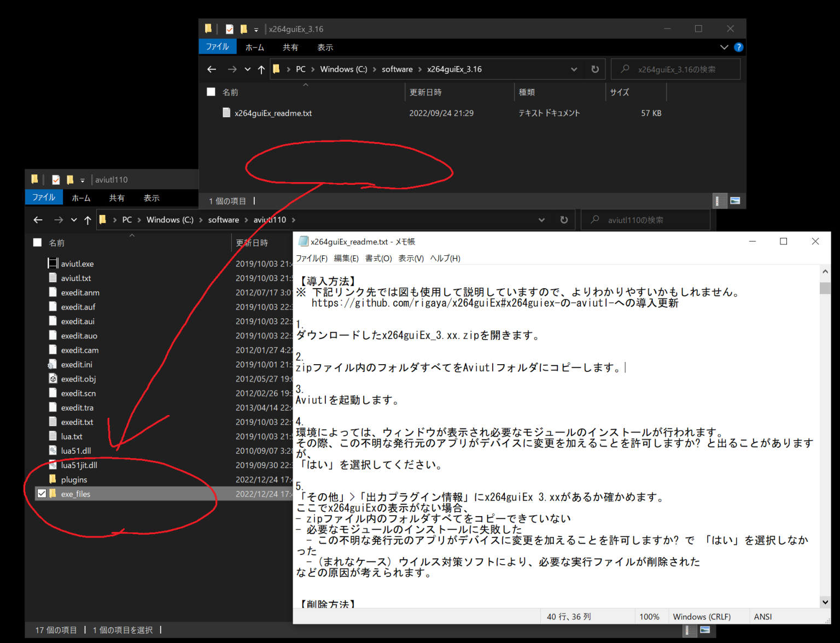Screen dimensions: 840x643
Task: Switch to the 表示 ribbon tab
Action: coord(325,47)
